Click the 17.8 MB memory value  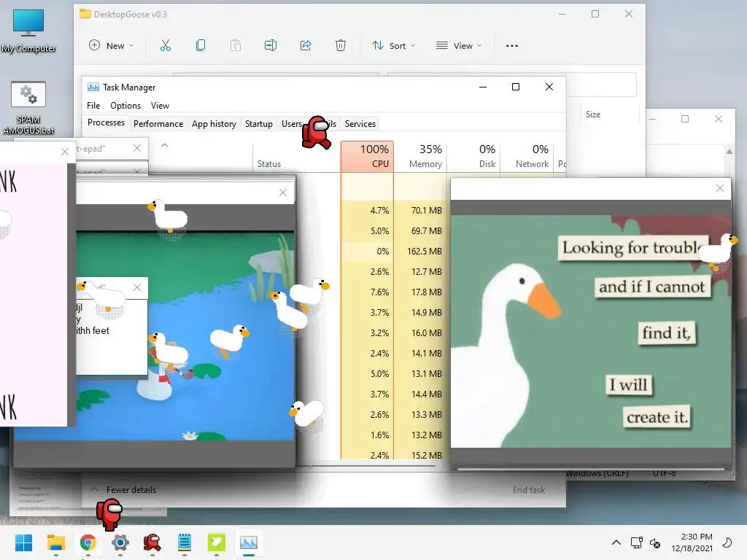pos(426,292)
